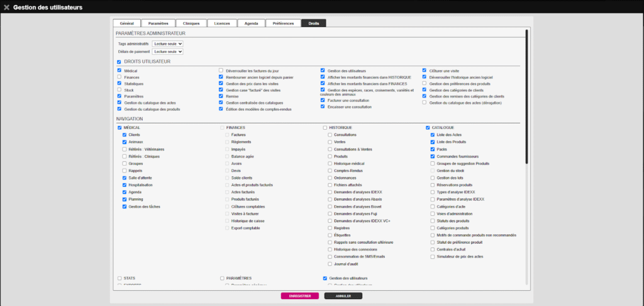Enable the Journal d'audit checkbox
644x306 pixels.
click(x=330, y=264)
